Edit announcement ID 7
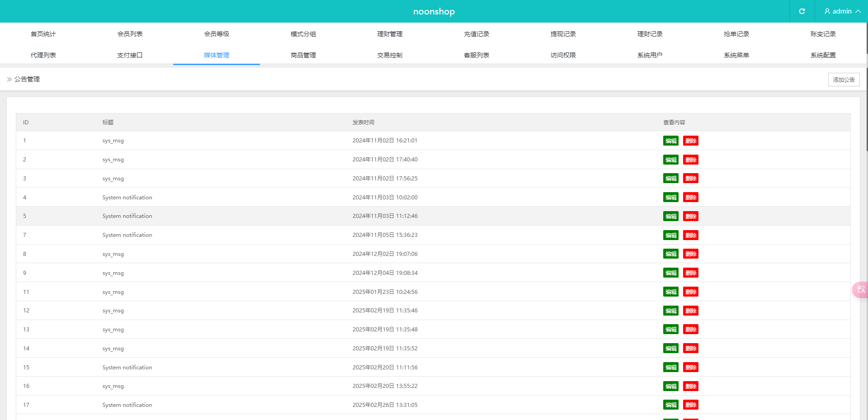 pyautogui.click(x=671, y=235)
